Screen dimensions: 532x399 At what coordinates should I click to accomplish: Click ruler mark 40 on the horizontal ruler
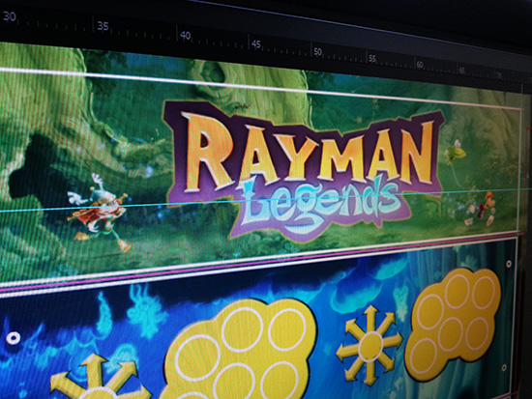pos(186,36)
